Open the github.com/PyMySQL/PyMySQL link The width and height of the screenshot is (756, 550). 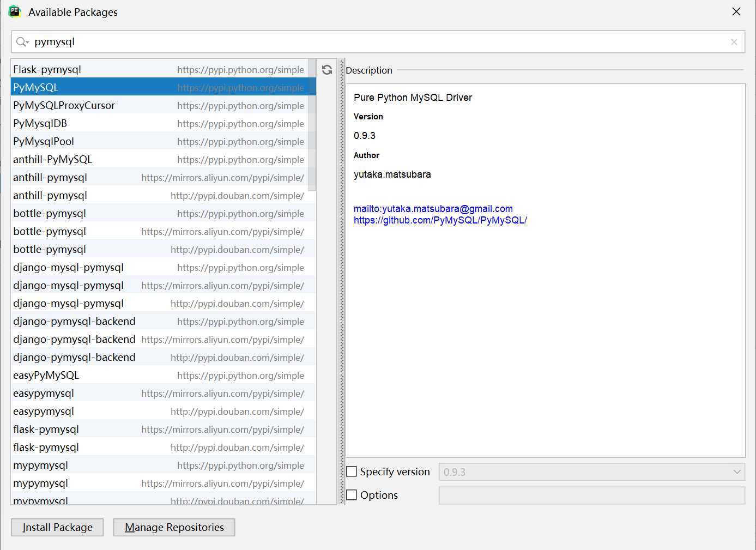pos(440,220)
